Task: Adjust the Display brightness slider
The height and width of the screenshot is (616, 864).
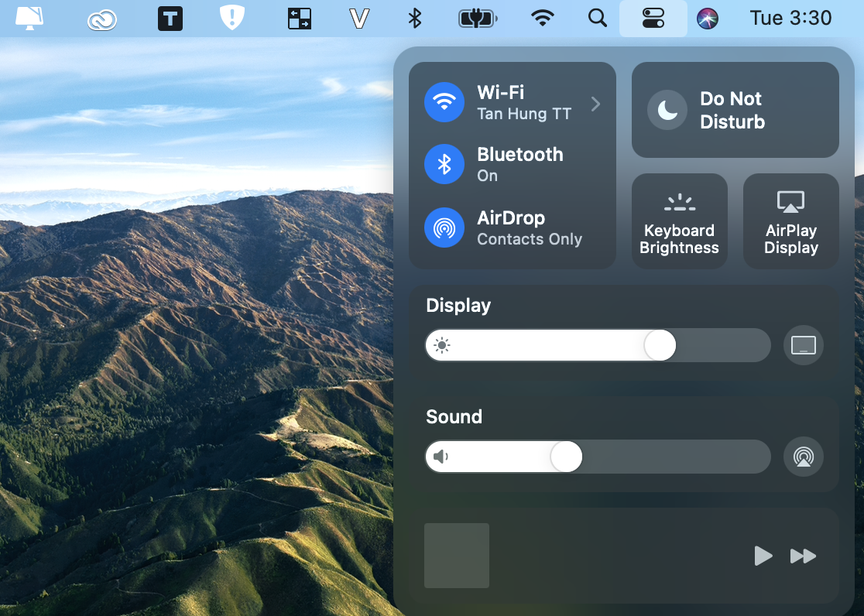Action: [660, 345]
